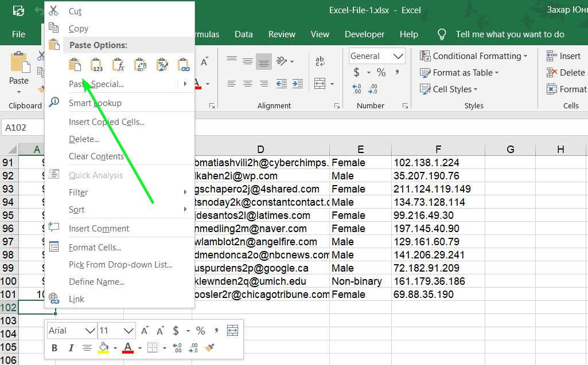Choose Paste Transpose option icon

pyautogui.click(x=140, y=65)
